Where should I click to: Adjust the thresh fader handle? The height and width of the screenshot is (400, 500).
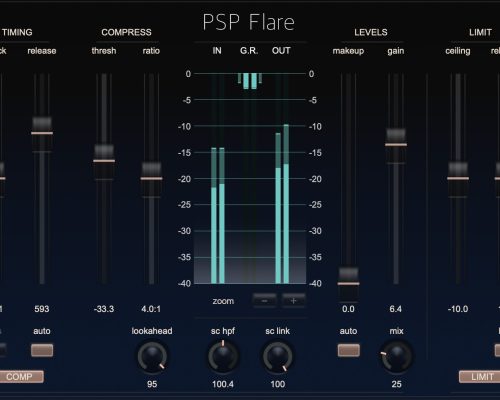click(x=104, y=161)
